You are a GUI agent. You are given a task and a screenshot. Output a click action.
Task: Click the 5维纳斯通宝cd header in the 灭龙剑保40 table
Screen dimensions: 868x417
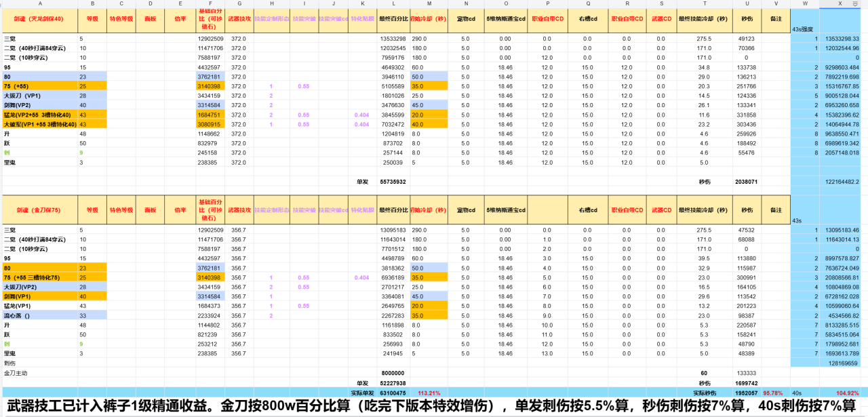click(x=505, y=19)
